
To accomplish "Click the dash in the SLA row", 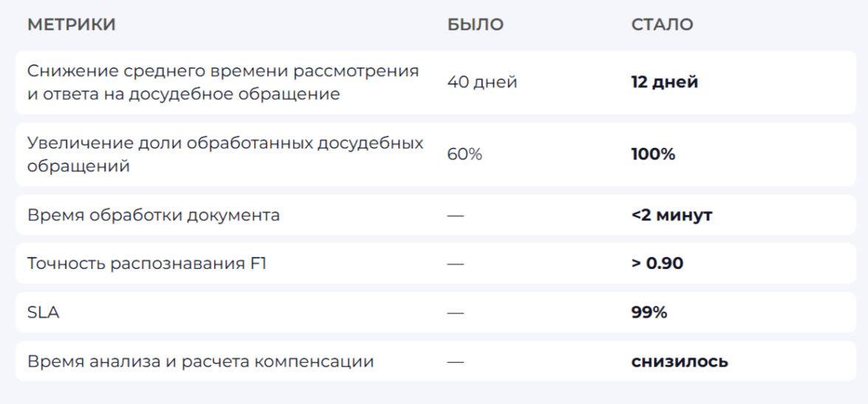I will pos(455,313).
